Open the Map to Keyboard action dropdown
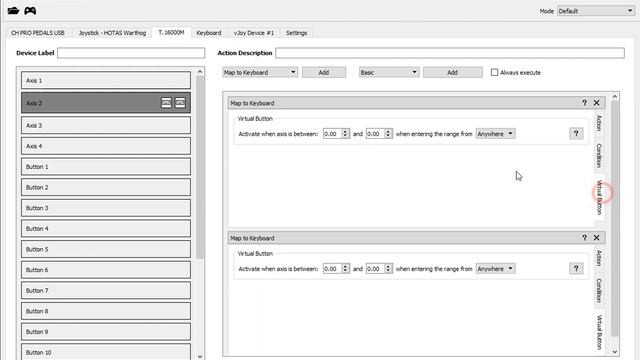Image resolution: width=640 pixels, height=360 pixels. click(260, 72)
